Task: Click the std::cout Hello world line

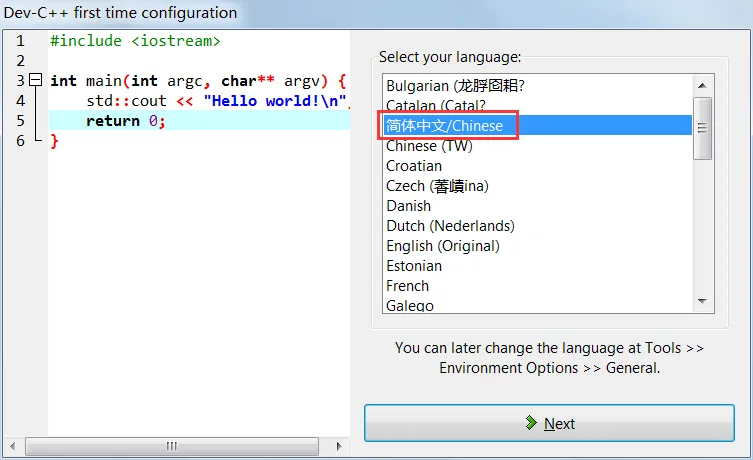Action: point(218,100)
